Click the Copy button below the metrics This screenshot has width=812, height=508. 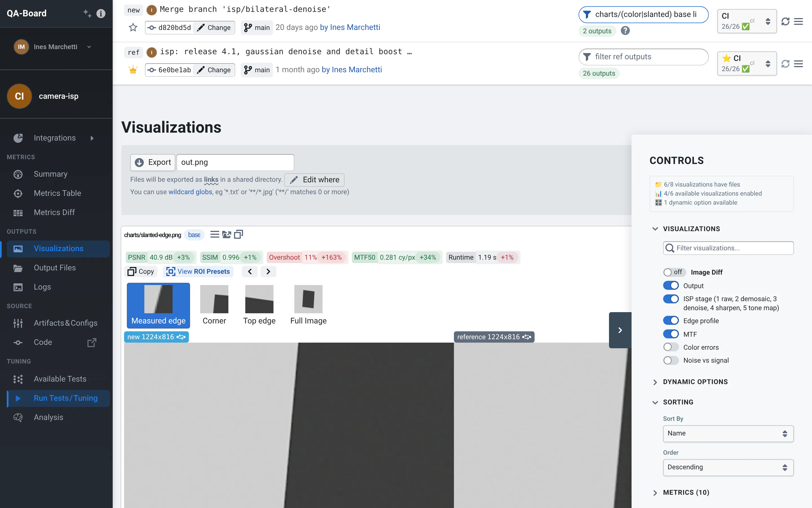tap(141, 271)
